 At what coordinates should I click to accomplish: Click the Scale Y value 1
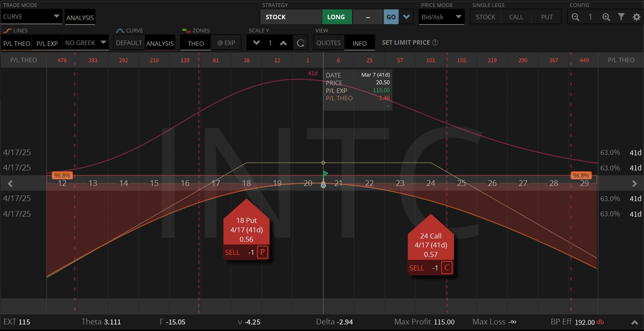[x=270, y=43]
